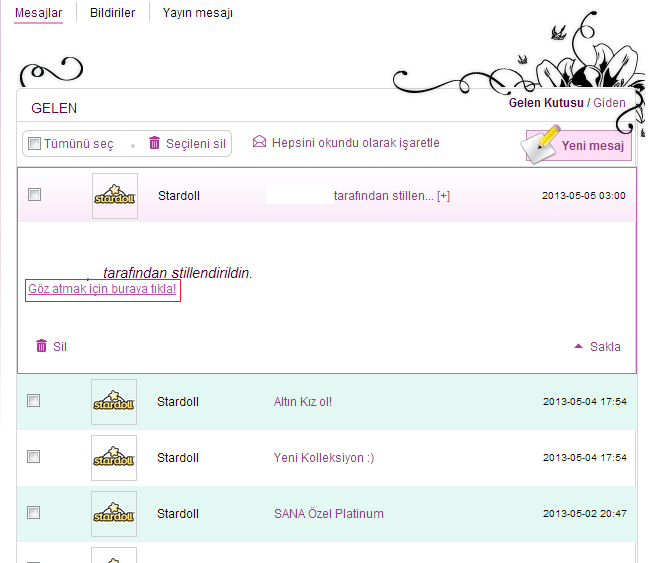
Task: Click Stardoll avatar in 'SANA Özel Platinum' row
Action: coord(114,514)
